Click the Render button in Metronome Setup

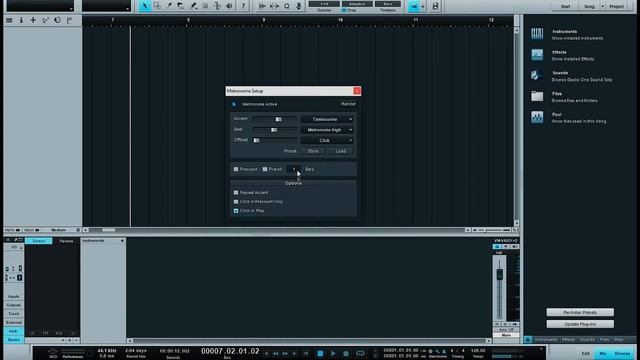click(348, 104)
